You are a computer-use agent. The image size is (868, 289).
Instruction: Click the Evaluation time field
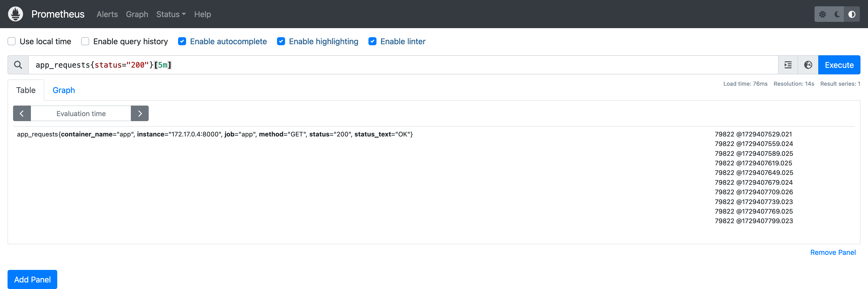click(x=81, y=114)
